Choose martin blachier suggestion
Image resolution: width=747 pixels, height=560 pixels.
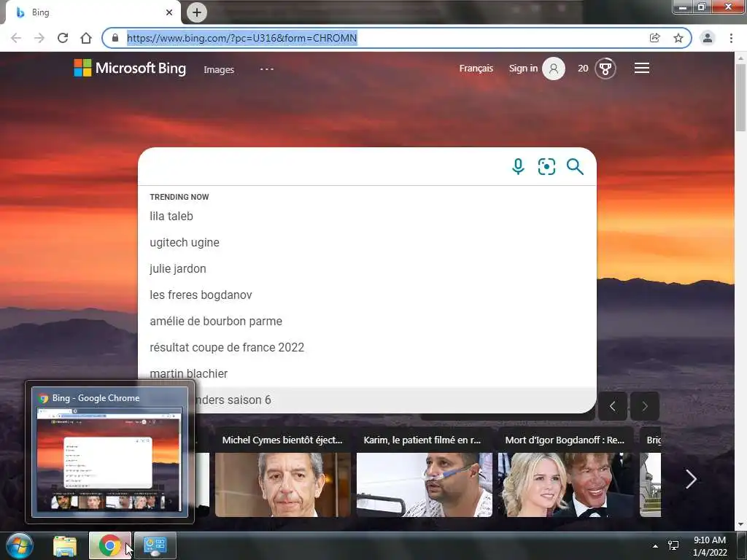[x=367, y=374]
